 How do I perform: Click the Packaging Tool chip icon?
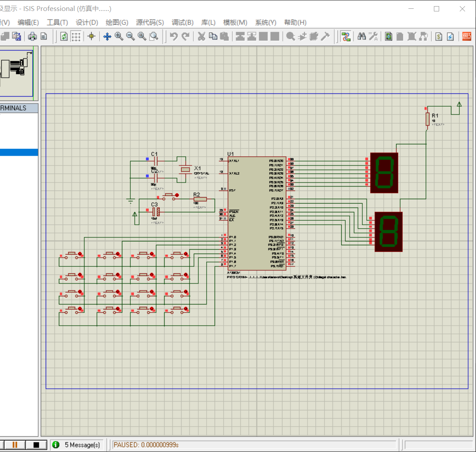click(x=314, y=36)
